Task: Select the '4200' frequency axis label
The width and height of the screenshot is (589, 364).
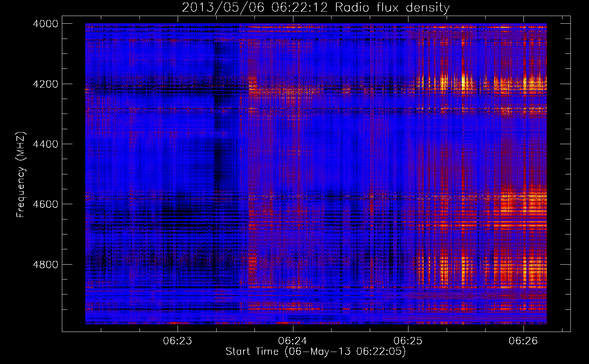Action: click(x=46, y=84)
